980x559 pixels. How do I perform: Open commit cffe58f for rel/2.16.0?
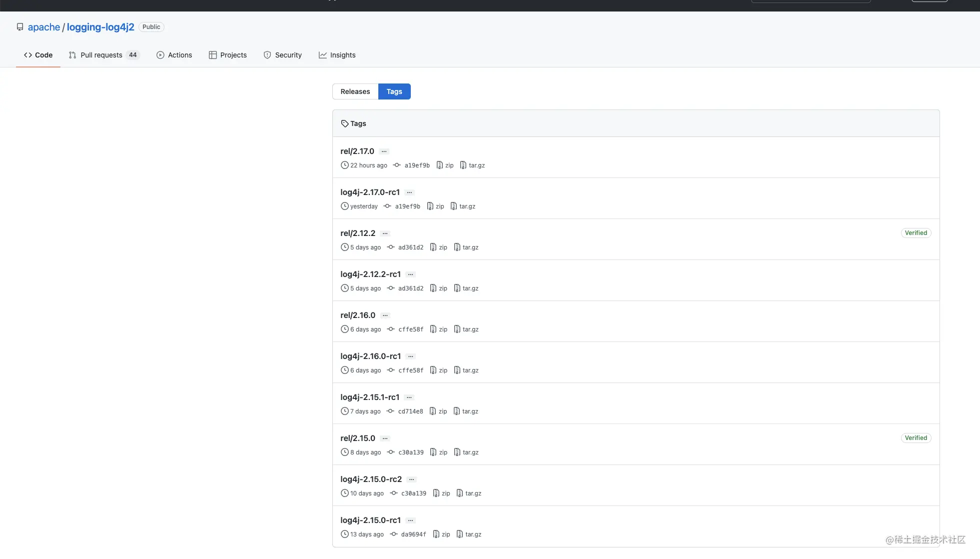411,329
